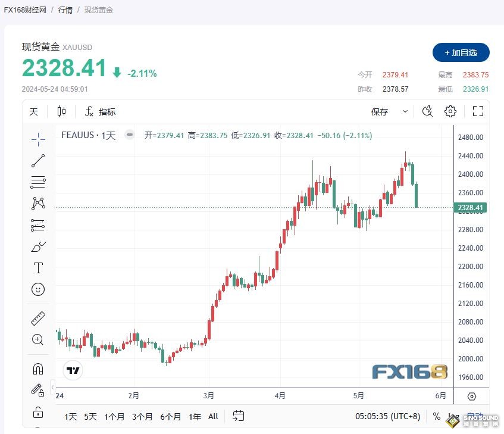This screenshot has width=504, height=434.
Task: Set range to 1天
Action: (x=71, y=417)
